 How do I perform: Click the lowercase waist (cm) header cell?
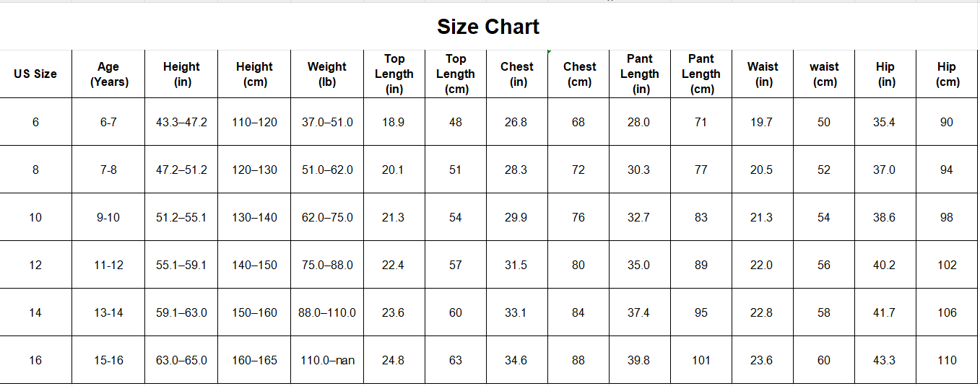824,74
